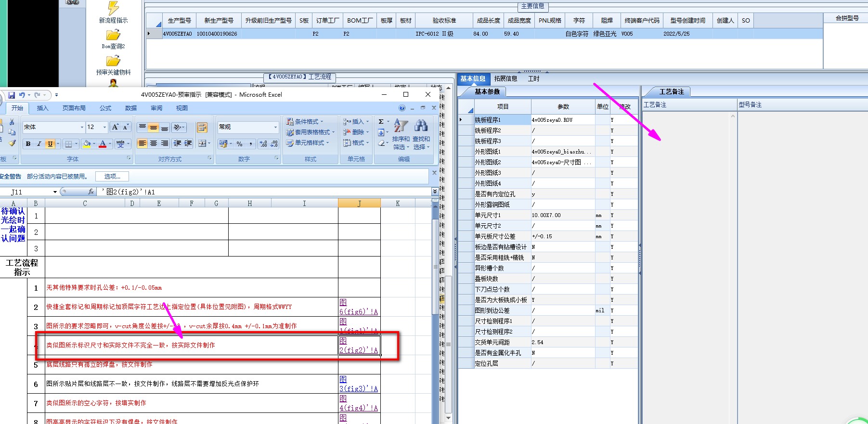Undo last action in Excel
The height and width of the screenshot is (424, 868).
coord(22,95)
